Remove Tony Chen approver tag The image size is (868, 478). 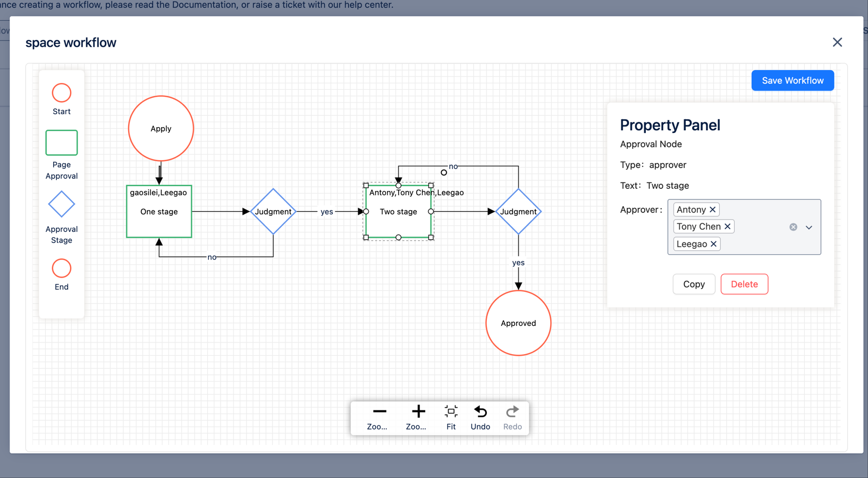click(x=728, y=227)
